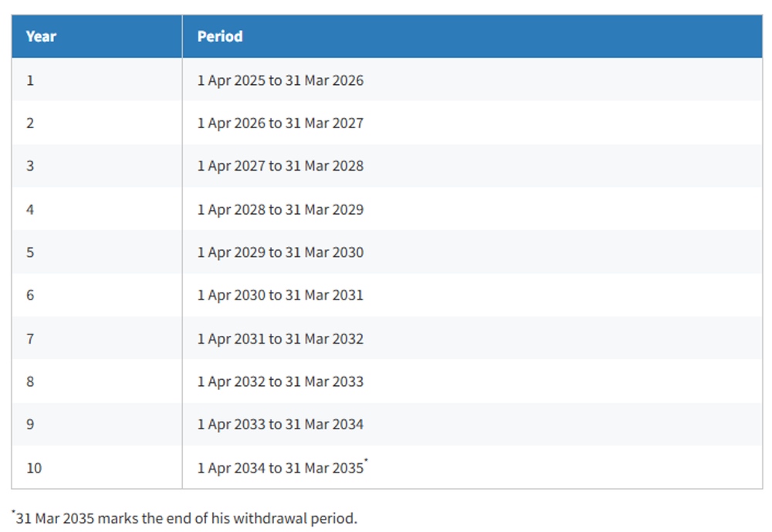This screenshot has width=772, height=532.
Task: Click the 'Period' column header
Action: click(x=472, y=36)
